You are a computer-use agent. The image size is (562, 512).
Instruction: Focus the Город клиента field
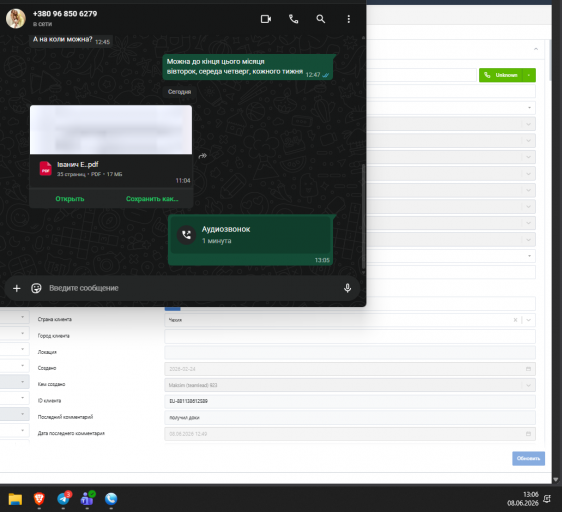point(350,336)
